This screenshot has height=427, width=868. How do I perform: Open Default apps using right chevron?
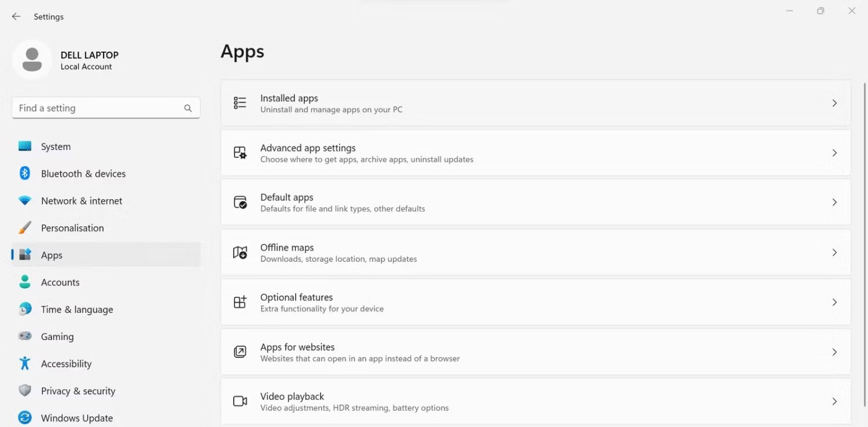[835, 202]
